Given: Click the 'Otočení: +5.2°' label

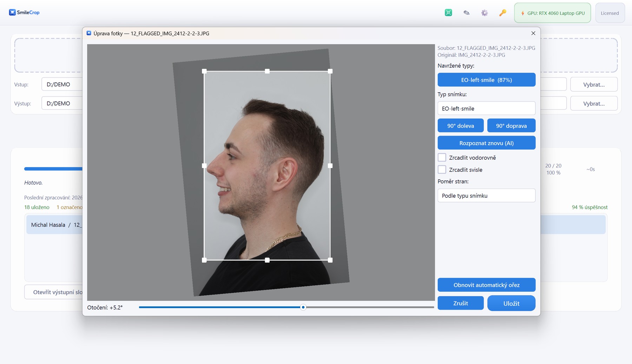Looking at the screenshot, I should (105, 307).
